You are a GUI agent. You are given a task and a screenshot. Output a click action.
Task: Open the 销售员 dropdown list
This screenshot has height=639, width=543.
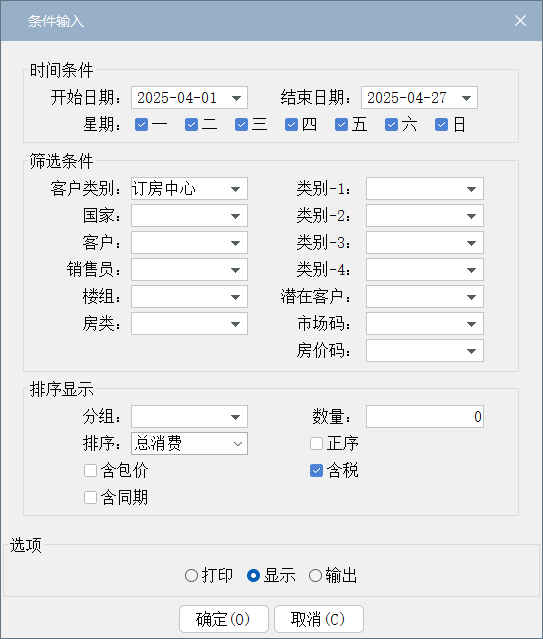coord(189,270)
